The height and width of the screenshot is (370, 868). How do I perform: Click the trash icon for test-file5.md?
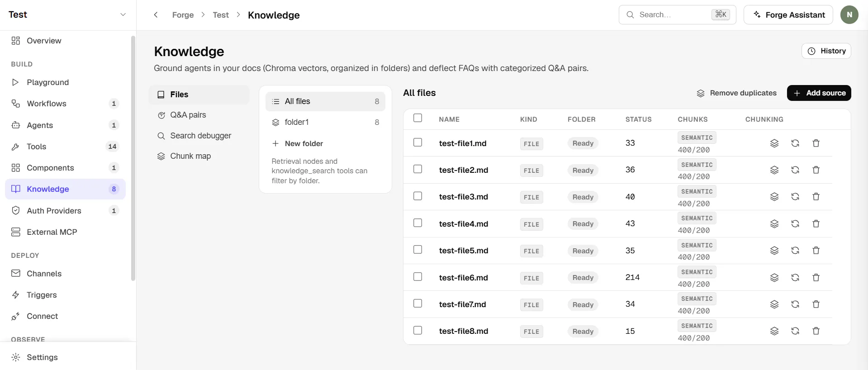(x=816, y=251)
